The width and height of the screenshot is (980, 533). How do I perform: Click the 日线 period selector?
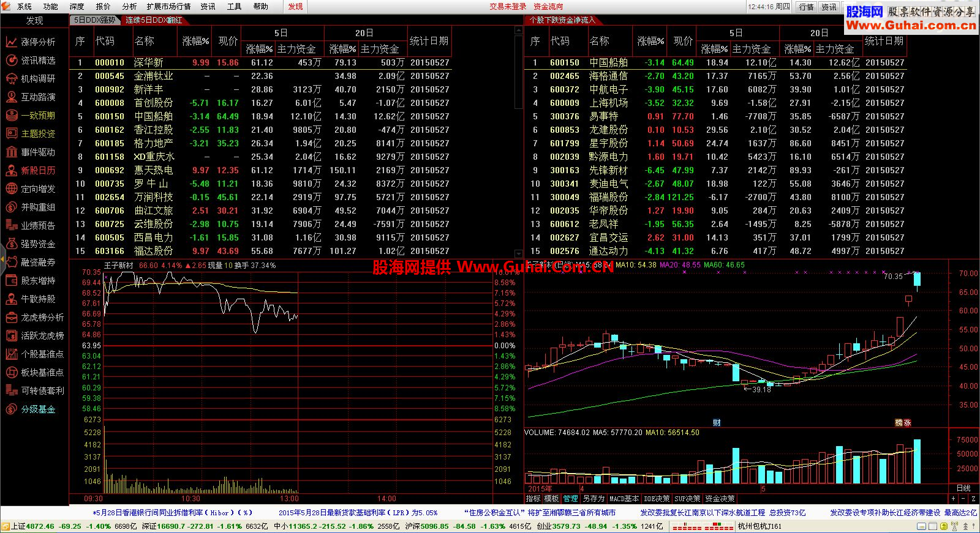(x=963, y=488)
